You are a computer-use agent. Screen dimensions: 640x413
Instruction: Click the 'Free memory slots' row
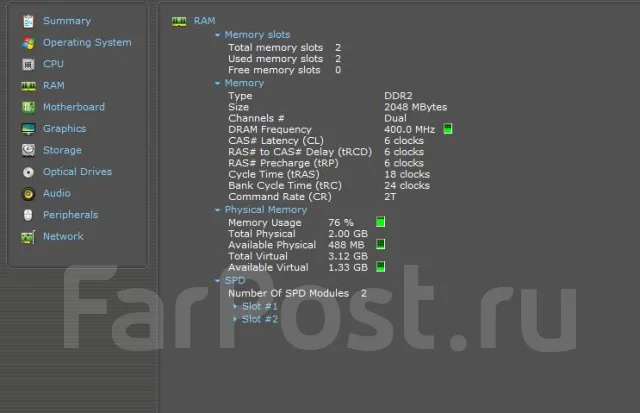pos(284,70)
